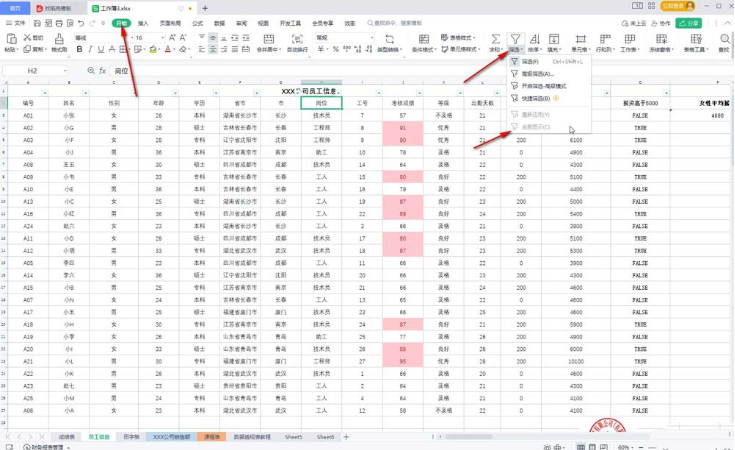
Task: Click the italic formatting icon
Action: pyautogui.click(x=91, y=48)
